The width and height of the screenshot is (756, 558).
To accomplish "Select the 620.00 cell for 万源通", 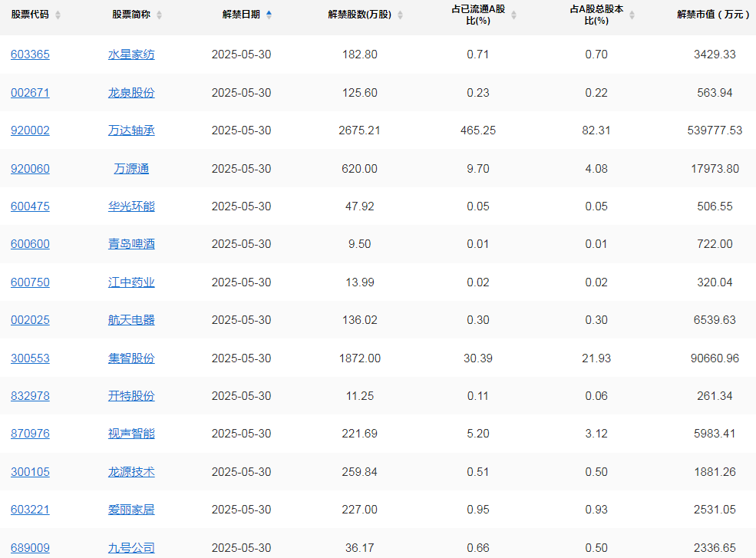I will pos(360,169).
